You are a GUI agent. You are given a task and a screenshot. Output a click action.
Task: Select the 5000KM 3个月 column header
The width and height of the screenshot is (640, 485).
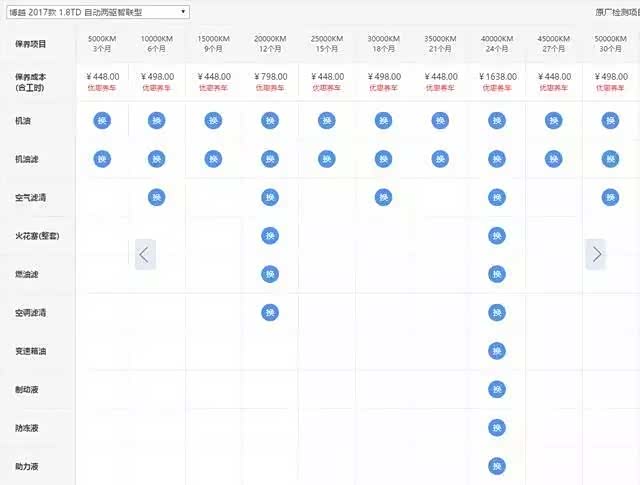(102, 44)
